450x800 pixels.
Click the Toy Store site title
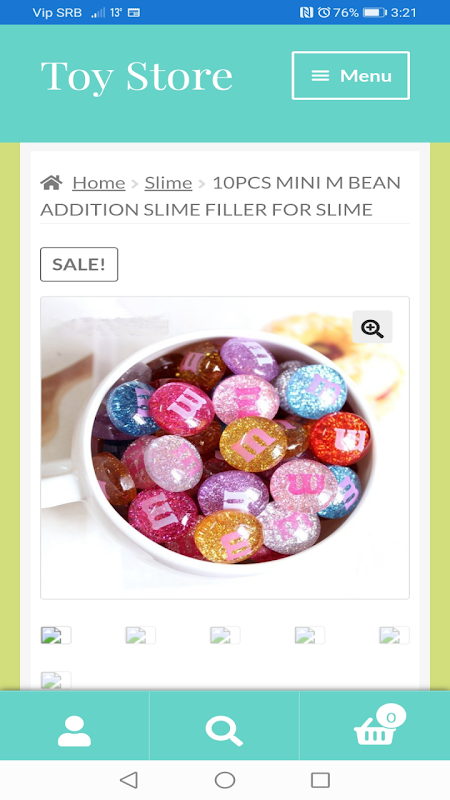pos(136,77)
